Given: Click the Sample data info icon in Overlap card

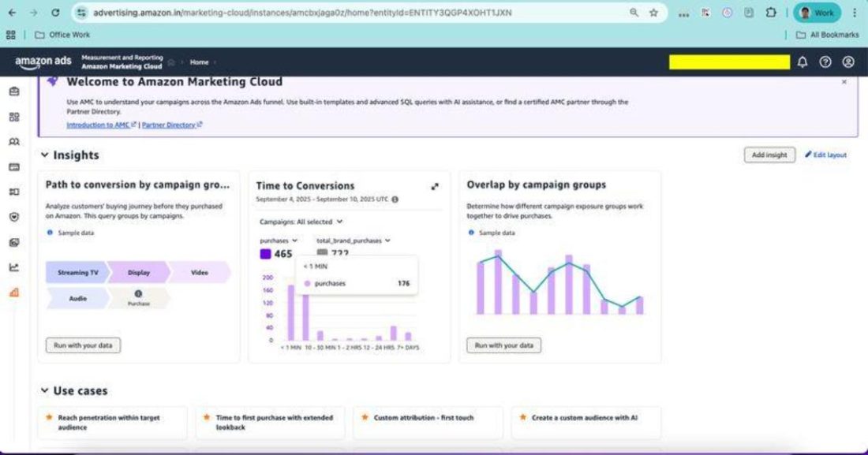Looking at the screenshot, I should (471, 233).
